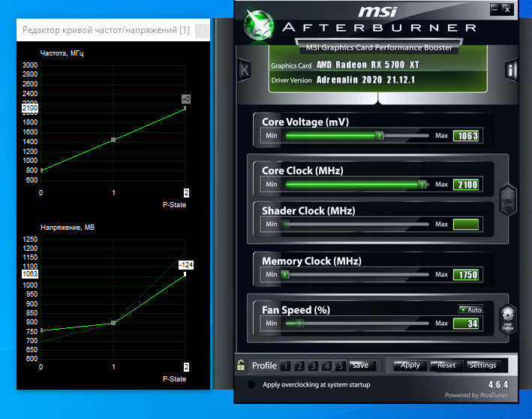Screen dimensions: 532x419
Task: Click the Shader Clock slider handle
Action: 287,224
